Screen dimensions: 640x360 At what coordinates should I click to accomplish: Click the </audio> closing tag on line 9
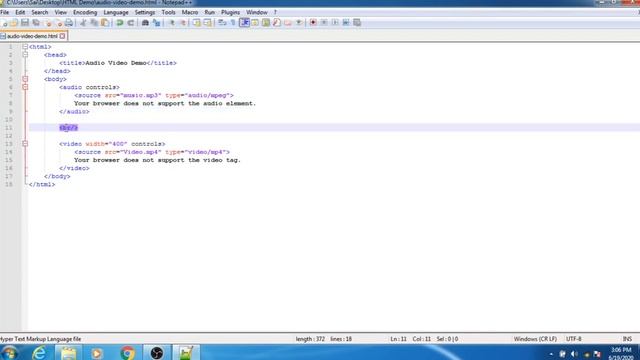click(74, 112)
